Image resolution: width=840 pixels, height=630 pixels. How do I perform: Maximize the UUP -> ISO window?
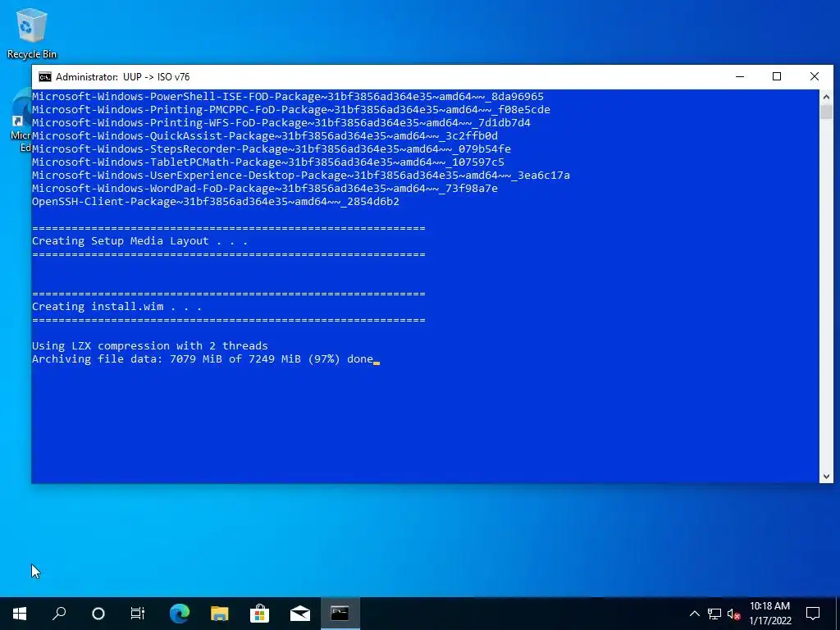pyautogui.click(x=777, y=76)
